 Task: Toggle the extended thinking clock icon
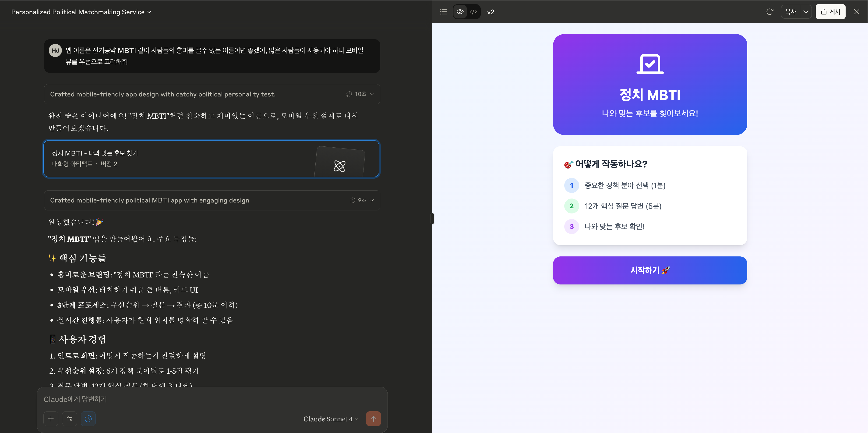[x=88, y=419]
